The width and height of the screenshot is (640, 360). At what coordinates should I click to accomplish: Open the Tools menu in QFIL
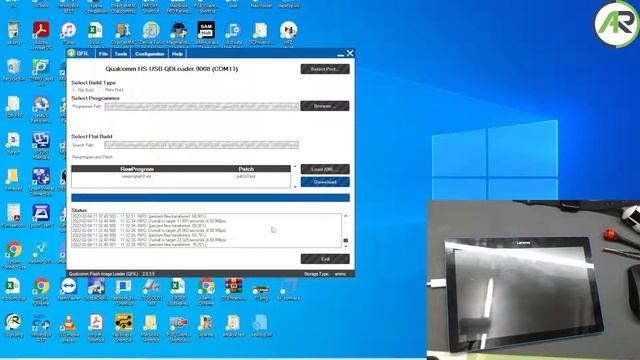coord(120,53)
